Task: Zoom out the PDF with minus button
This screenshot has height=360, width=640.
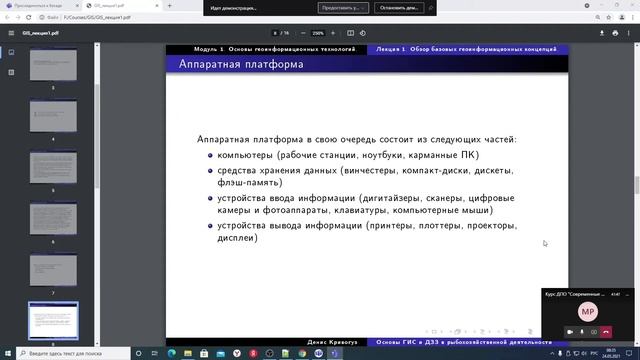Action: [303, 33]
